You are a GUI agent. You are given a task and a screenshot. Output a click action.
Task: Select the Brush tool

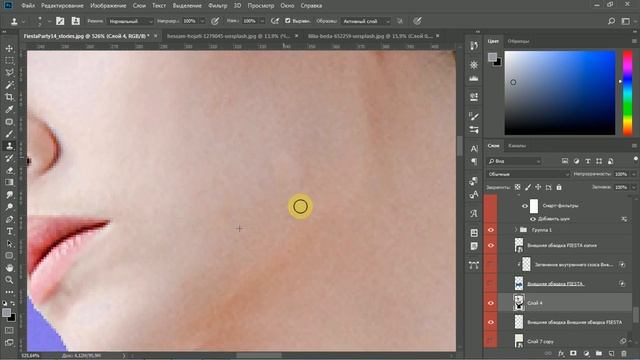(9, 134)
